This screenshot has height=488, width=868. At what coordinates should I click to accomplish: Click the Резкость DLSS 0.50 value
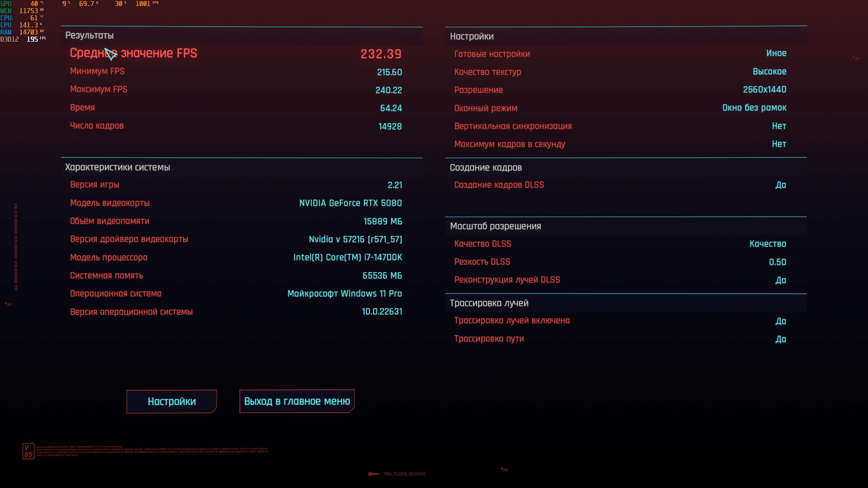point(777,262)
